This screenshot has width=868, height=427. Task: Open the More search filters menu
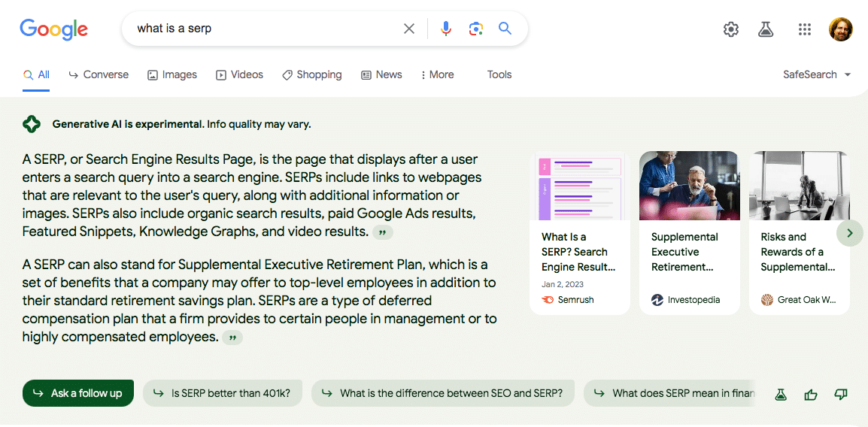[x=437, y=74]
